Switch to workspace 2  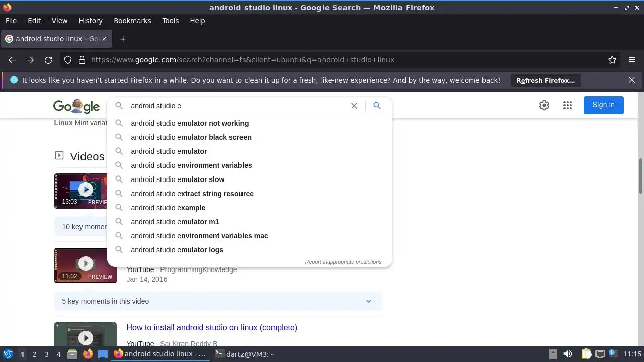(x=34, y=354)
